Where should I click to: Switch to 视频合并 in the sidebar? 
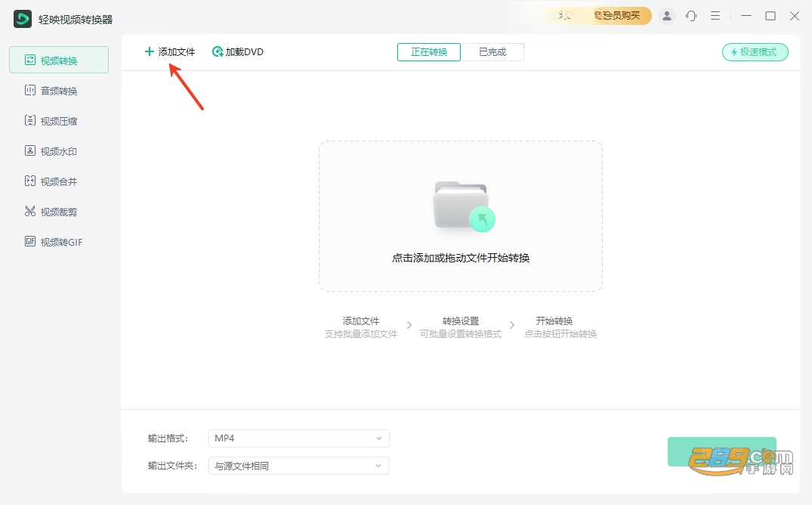tap(59, 181)
